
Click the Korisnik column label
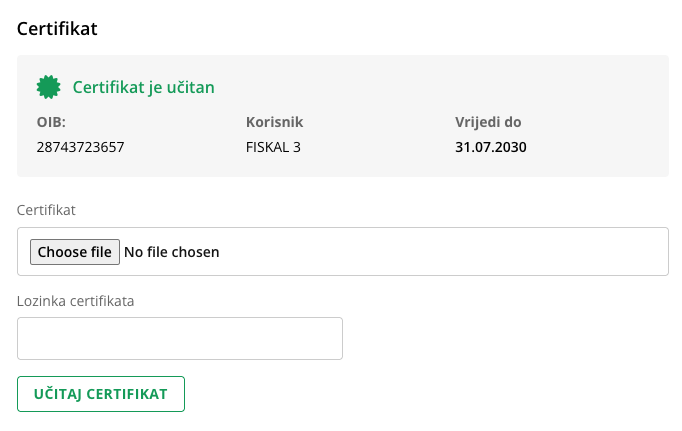274,123
